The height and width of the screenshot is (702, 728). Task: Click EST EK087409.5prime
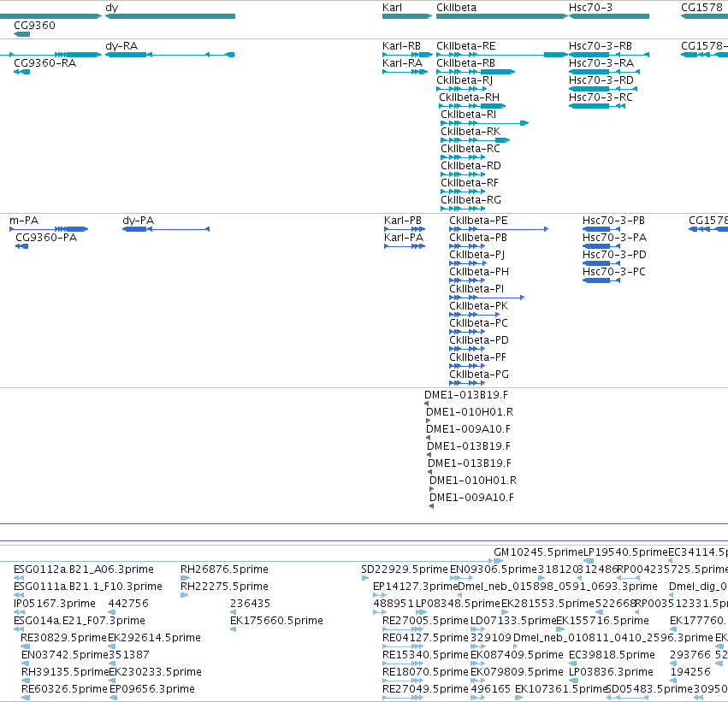(x=477, y=664)
